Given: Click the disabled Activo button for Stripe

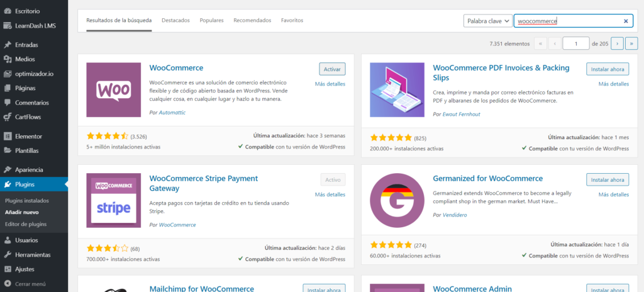Looking at the screenshot, I should 333,180.
